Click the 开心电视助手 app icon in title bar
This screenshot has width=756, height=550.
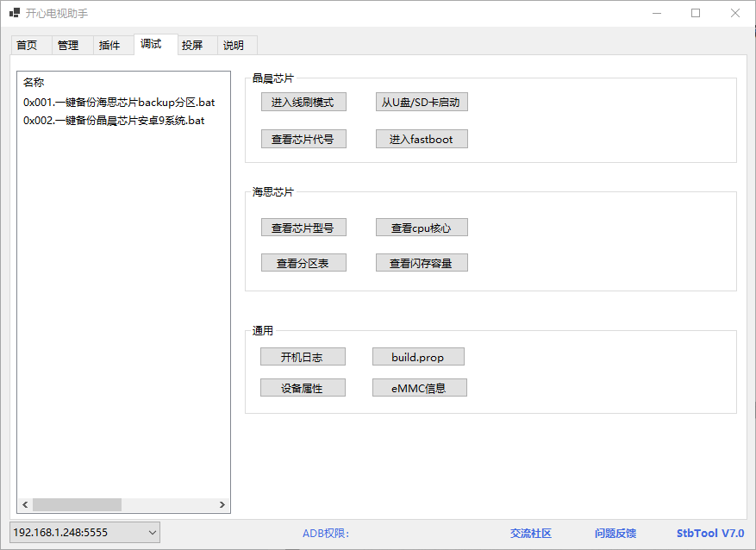(14, 13)
